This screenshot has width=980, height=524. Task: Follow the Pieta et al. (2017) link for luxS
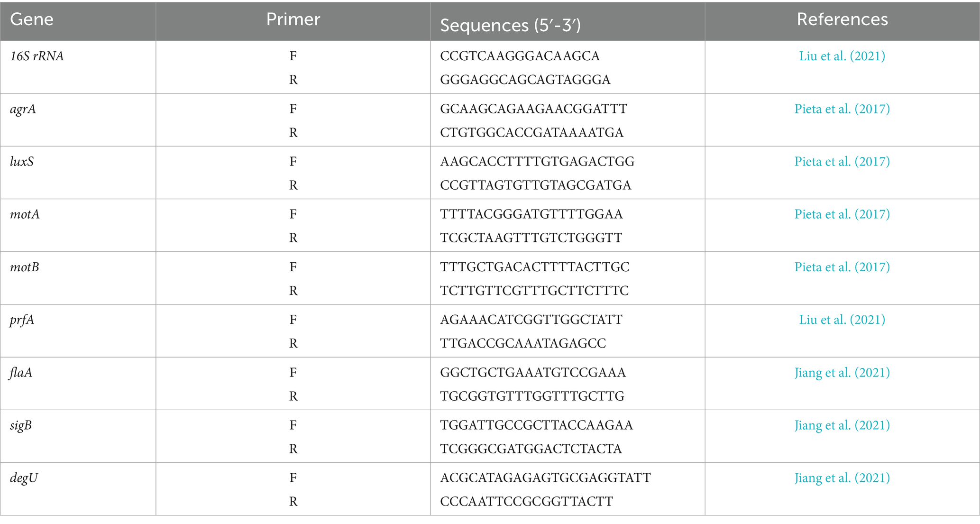pyautogui.click(x=842, y=162)
